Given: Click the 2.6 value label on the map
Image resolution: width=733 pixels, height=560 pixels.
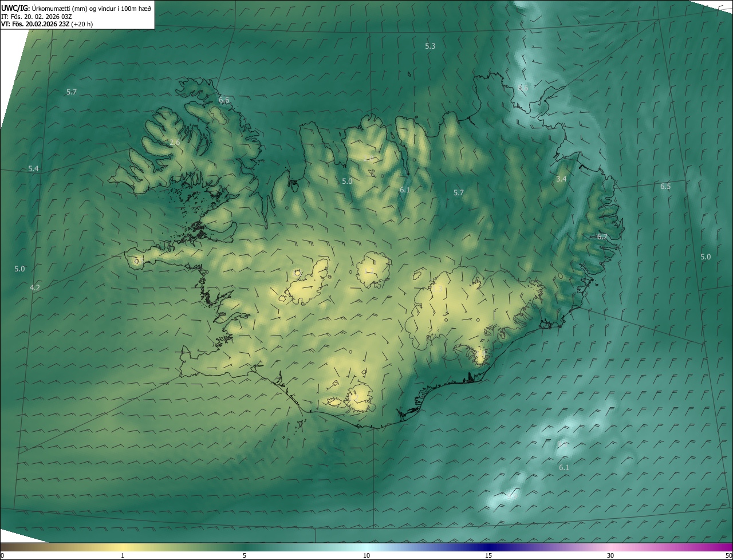Looking at the screenshot, I should pyautogui.click(x=175, y=142).
